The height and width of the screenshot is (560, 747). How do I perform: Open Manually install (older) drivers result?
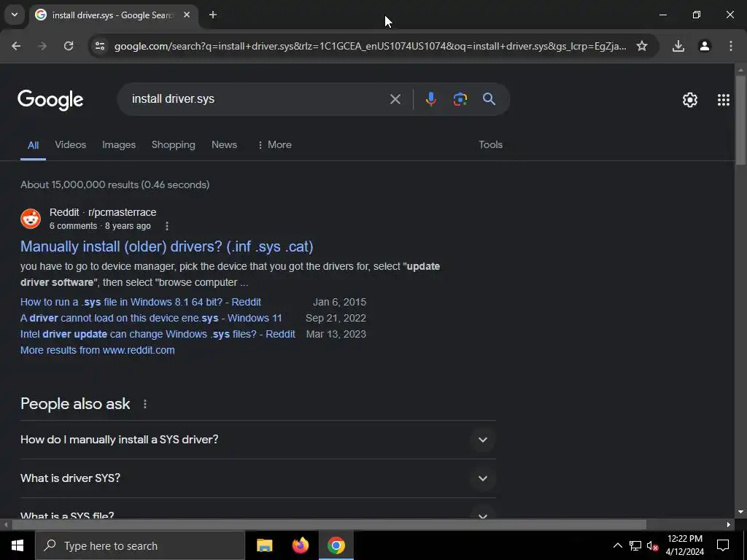[167, 246]
